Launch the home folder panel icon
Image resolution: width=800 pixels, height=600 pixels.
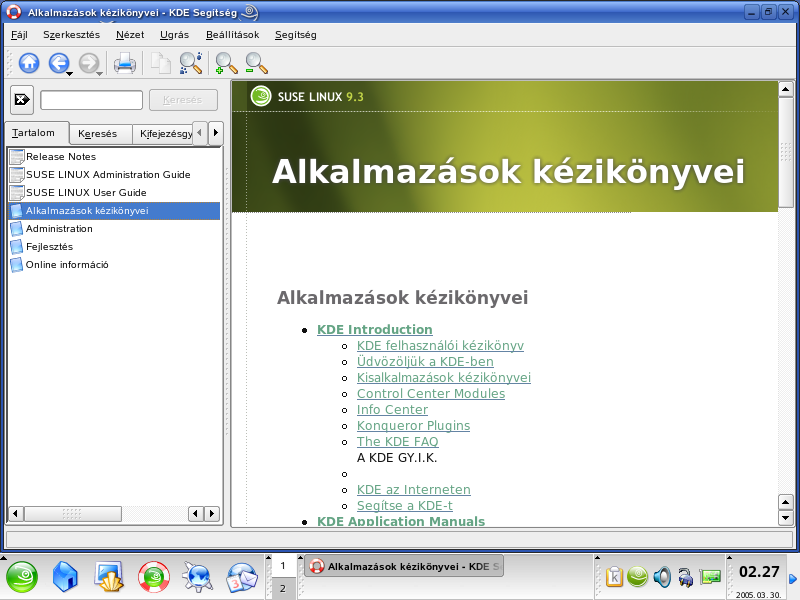coord(65,577)
